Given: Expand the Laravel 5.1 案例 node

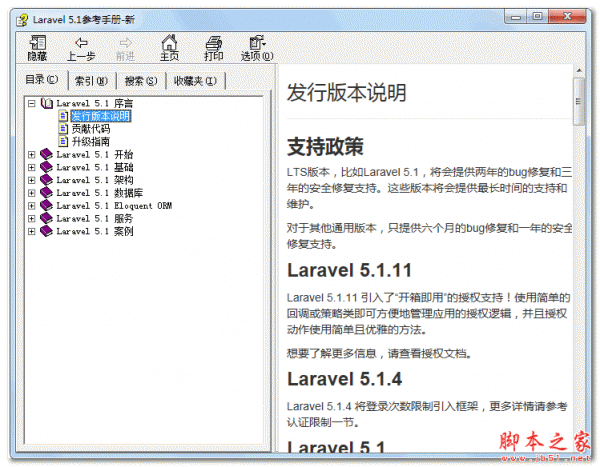Looking at the screenshot, I should coord(32,231).
